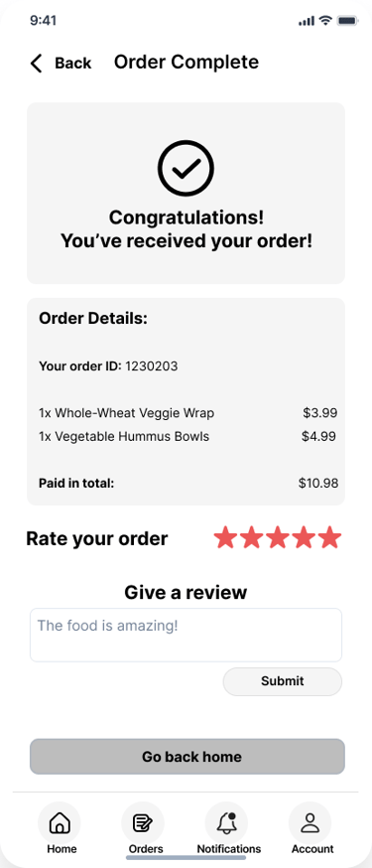Open the Account person icon
Viewport: 372px width, 868px height.
pos(310,823)
